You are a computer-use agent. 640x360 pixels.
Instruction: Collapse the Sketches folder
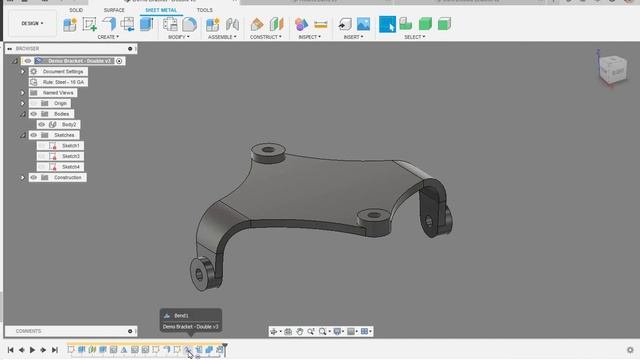[x=23, y=136]
